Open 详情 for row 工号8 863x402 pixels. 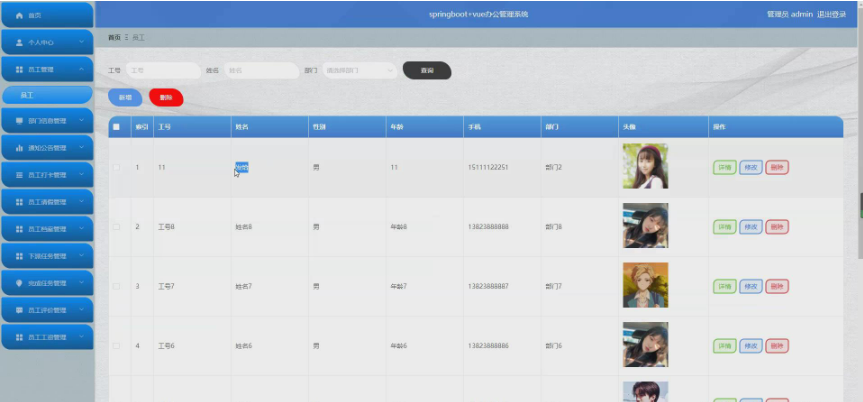coord(725,227)
